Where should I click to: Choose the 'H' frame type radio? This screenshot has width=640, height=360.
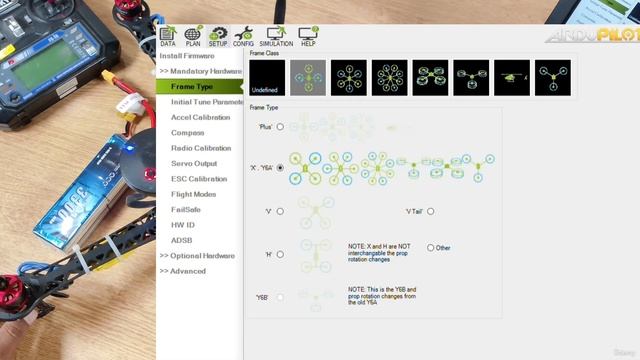[x=280, y=254]
